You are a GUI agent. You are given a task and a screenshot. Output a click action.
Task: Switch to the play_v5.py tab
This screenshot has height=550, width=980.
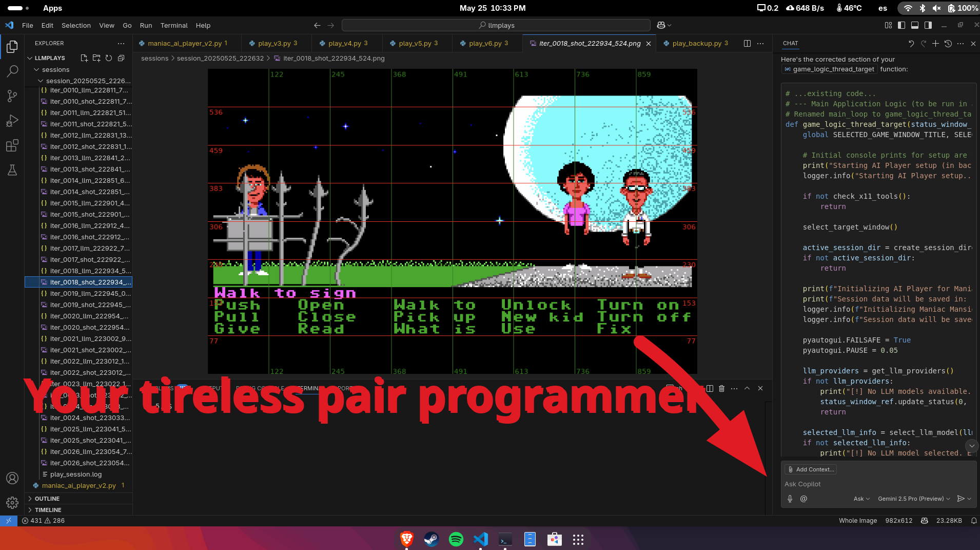[416, 44]
